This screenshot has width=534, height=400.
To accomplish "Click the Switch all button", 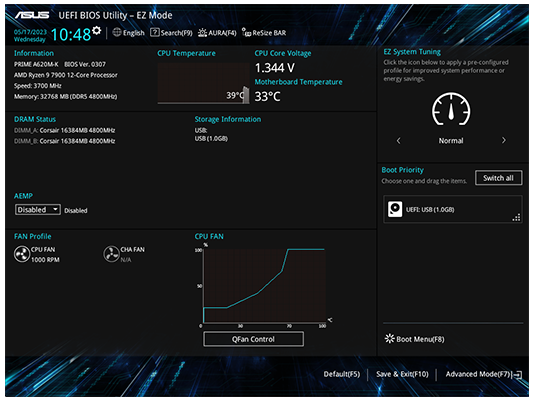I will [x=498, y=178].
